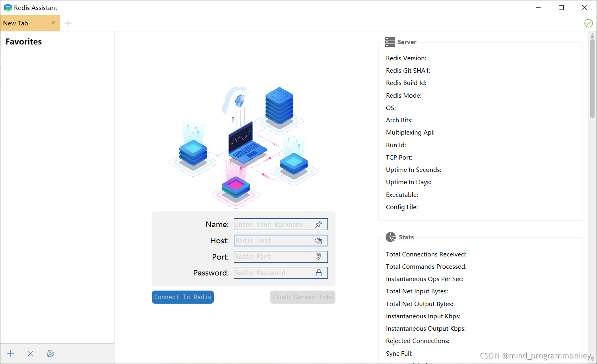Click the 'Run Id:' label
This screenshot has width=597, height=364.
point(396,145)
